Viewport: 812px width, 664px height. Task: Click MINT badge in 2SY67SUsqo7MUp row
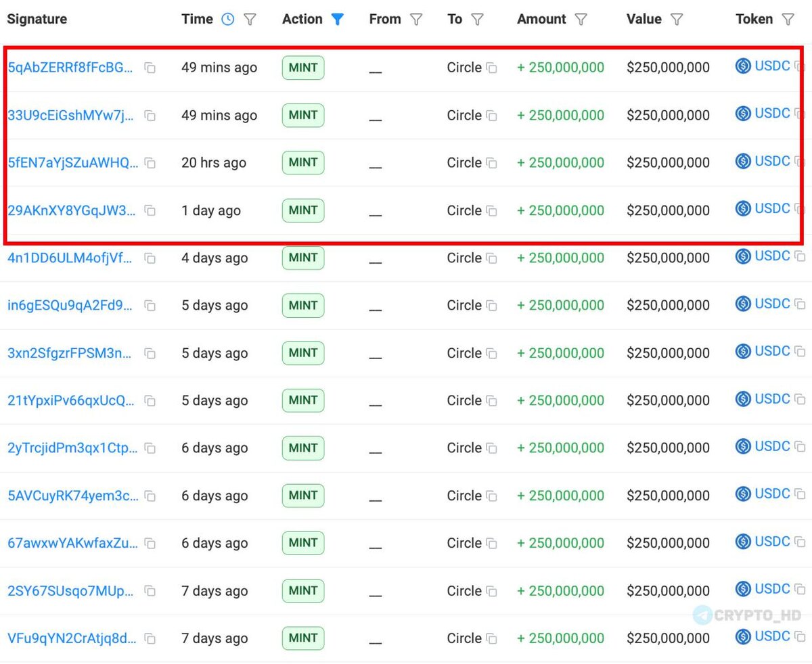coord(303,590)
